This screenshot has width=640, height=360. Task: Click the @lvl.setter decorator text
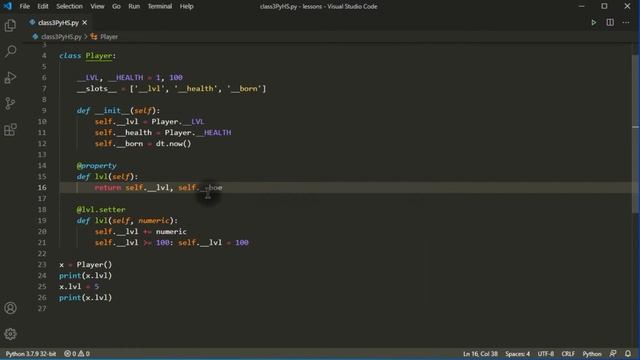(x=101, y=209)
